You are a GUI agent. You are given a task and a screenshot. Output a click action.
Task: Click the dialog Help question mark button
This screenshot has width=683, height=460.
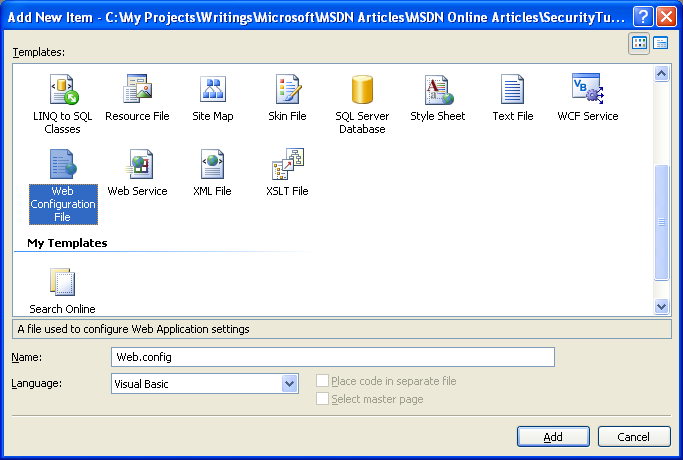643,17
